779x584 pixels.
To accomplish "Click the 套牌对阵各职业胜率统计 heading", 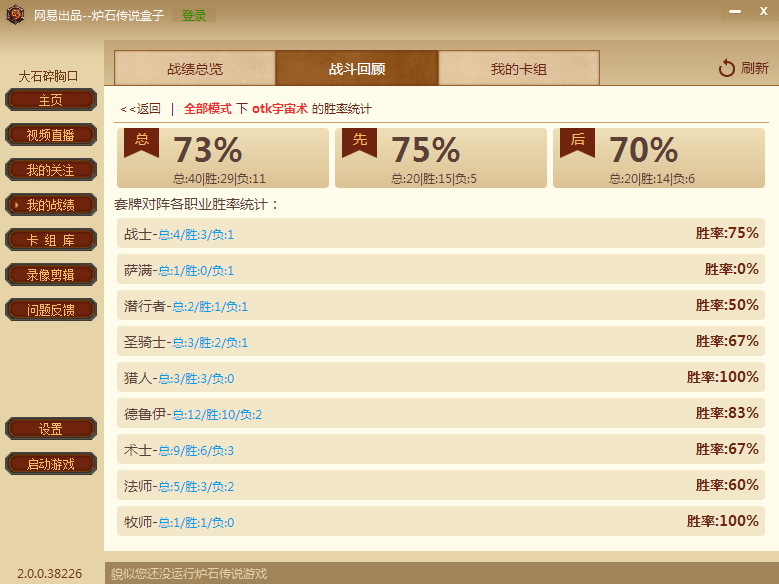I will click(197, 204).
